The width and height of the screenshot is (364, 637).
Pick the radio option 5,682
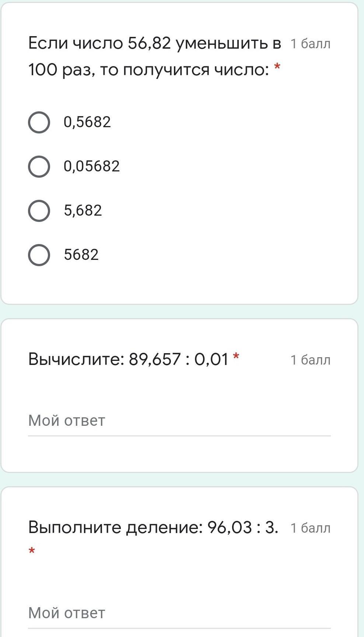pos(39,211)
